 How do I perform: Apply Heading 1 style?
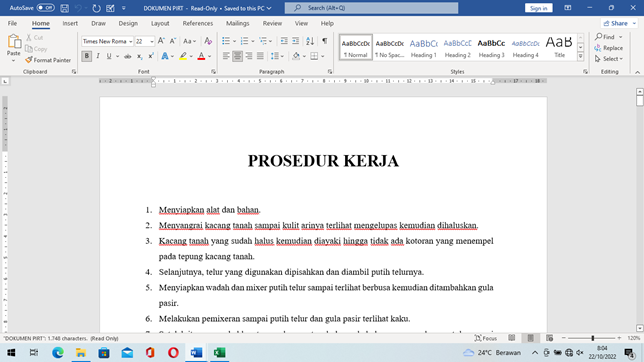click(x=423, y=47)
